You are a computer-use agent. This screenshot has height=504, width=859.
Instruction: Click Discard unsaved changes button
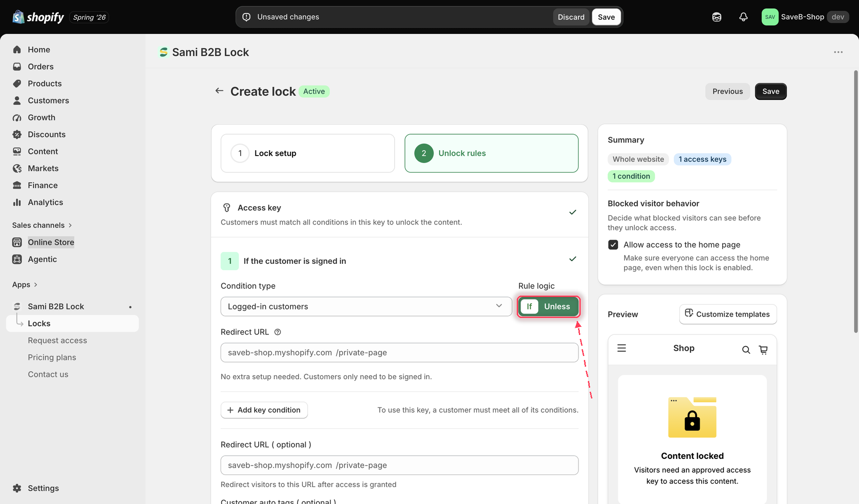click(571, 17)
